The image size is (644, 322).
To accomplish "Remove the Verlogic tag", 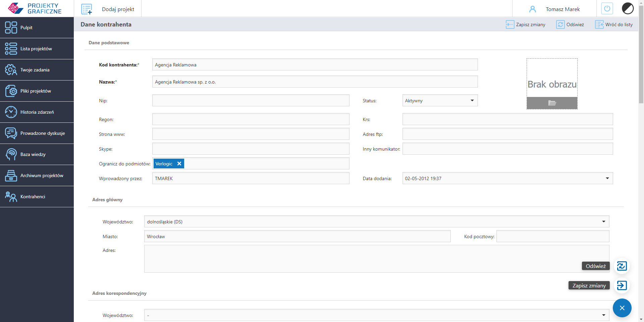I will pos(179,164).
